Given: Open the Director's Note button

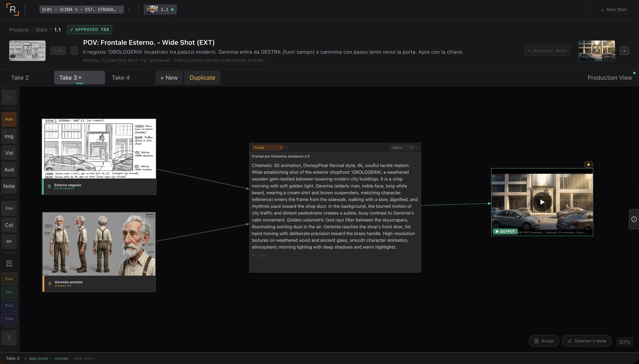Looking at the screenshot, I should click(587, 341).
